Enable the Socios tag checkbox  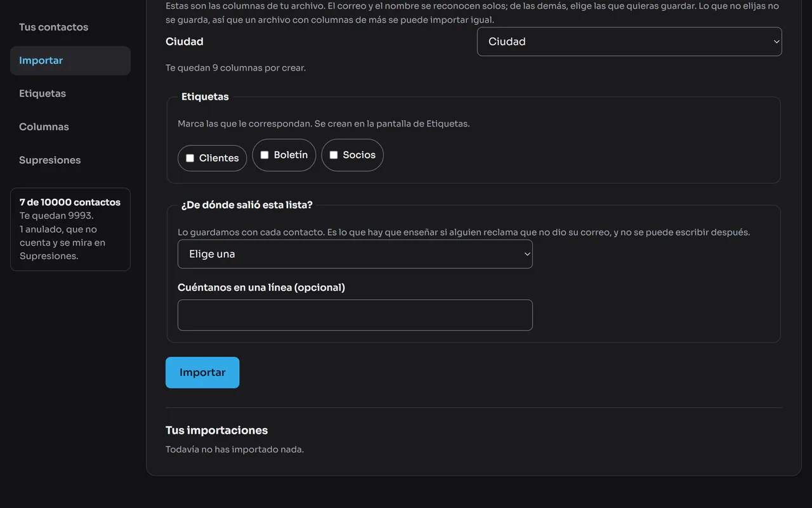(x=334, y=155)
